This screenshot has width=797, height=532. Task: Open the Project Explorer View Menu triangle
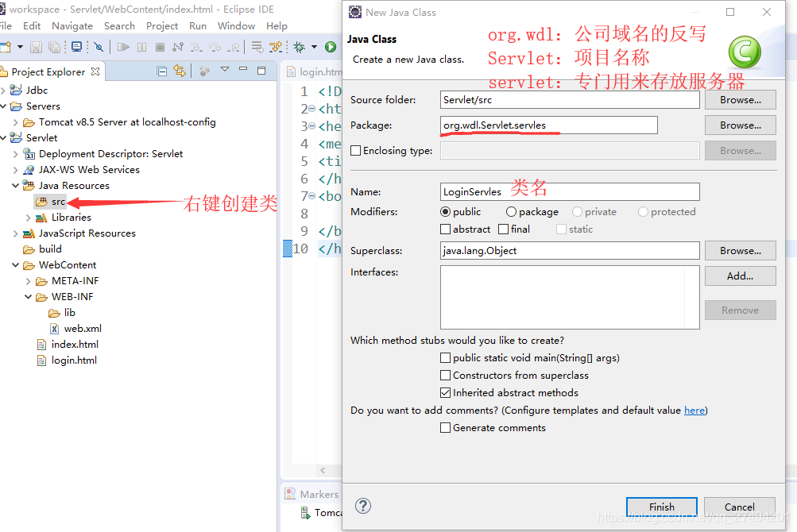pos(225,69)
